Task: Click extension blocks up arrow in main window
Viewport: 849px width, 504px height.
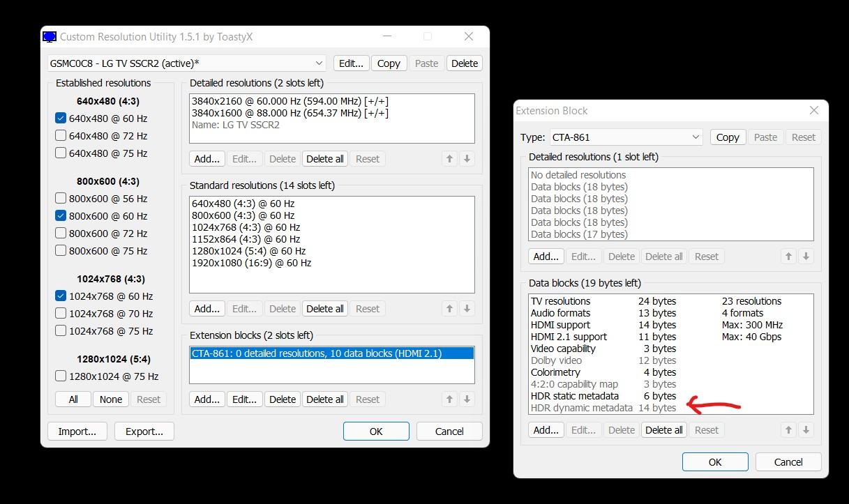Action: click(x=450, y=399)
